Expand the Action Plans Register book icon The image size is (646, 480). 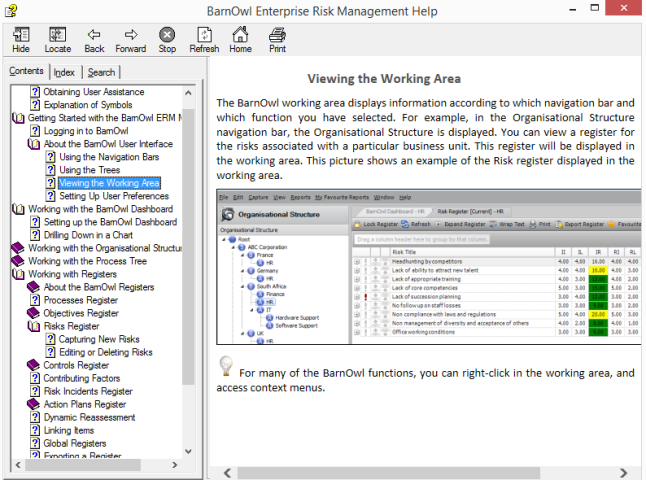point(33,404)
